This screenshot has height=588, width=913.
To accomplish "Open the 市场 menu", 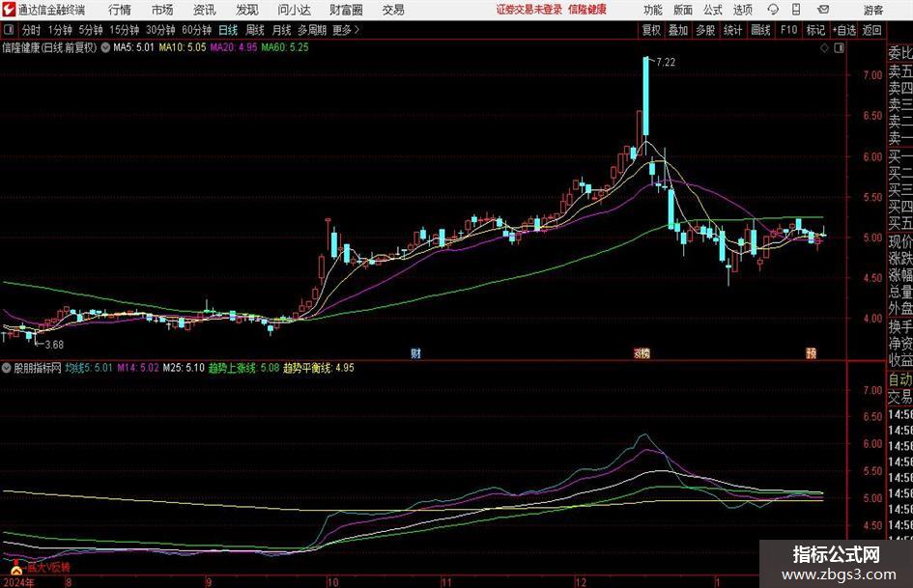I will pos(162,10).
